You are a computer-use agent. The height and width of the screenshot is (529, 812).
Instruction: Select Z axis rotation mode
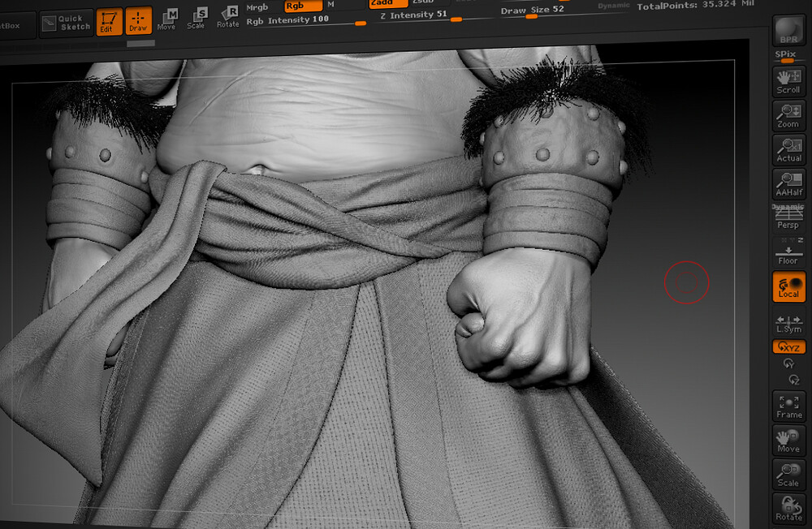tap(794, 381)
